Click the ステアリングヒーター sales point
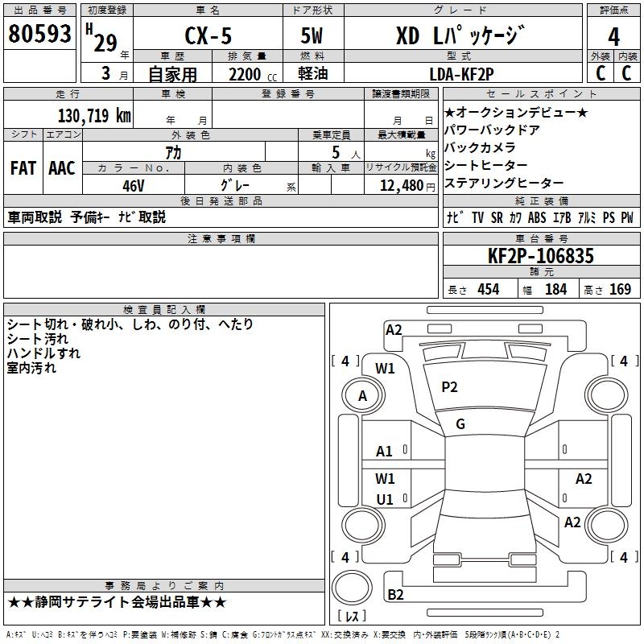This screenshot has height=644, width=644. [504, 183]
